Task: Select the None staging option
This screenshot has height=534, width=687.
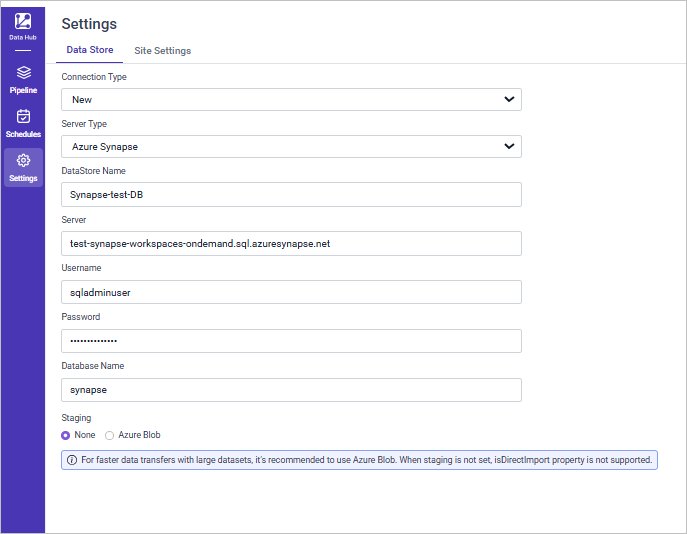Action: tap(66, 435)
